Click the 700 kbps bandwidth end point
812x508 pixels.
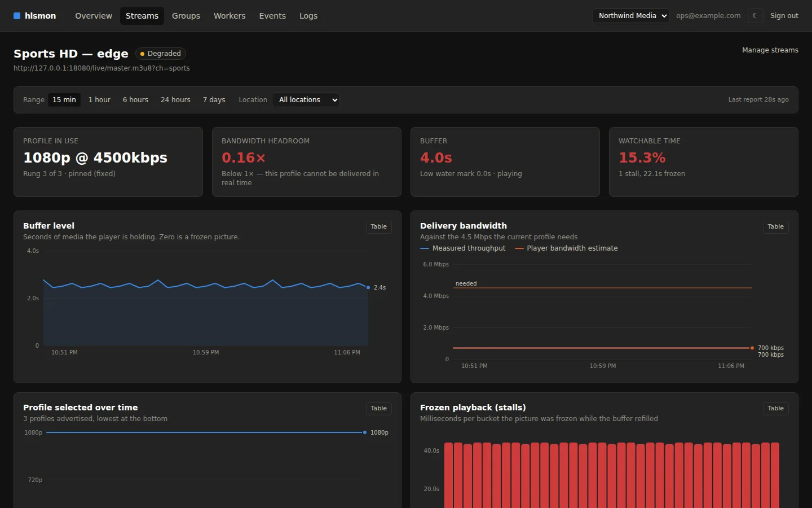coord(752,348)
